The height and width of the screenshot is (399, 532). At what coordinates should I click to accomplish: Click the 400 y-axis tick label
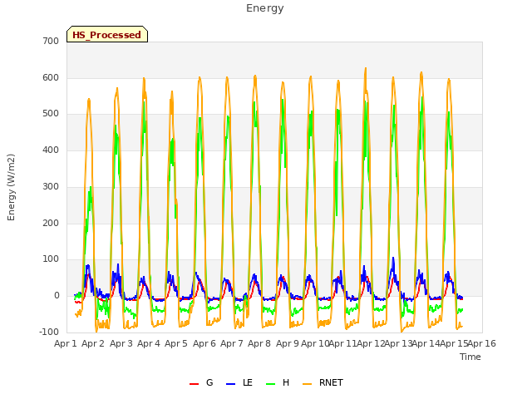click(51, 150)
